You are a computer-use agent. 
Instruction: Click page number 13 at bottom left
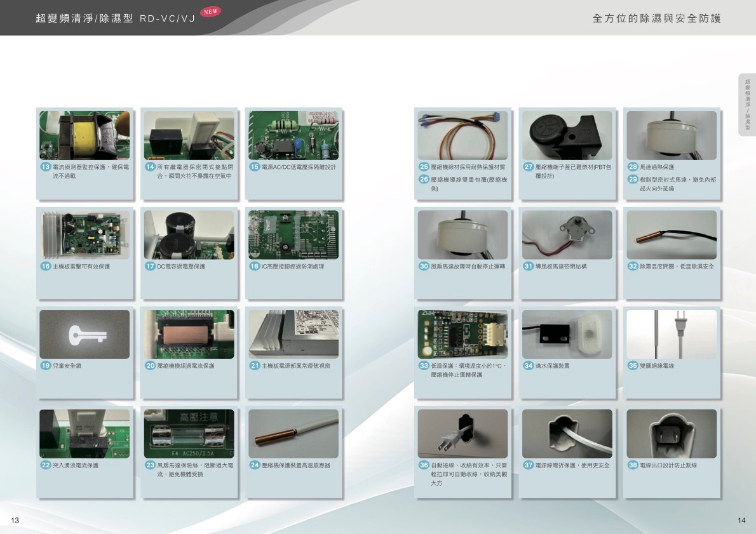[15, 521]
